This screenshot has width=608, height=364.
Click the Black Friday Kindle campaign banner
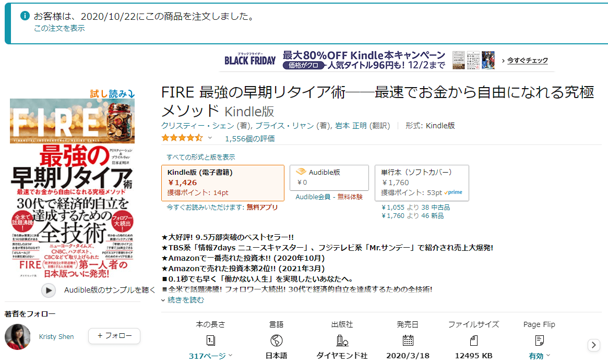pos(387,60)
